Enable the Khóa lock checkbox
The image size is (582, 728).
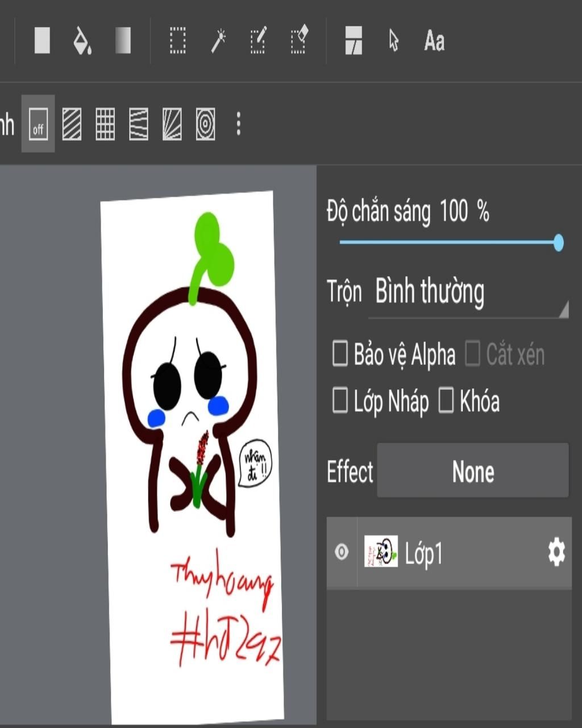coord(446,400)
